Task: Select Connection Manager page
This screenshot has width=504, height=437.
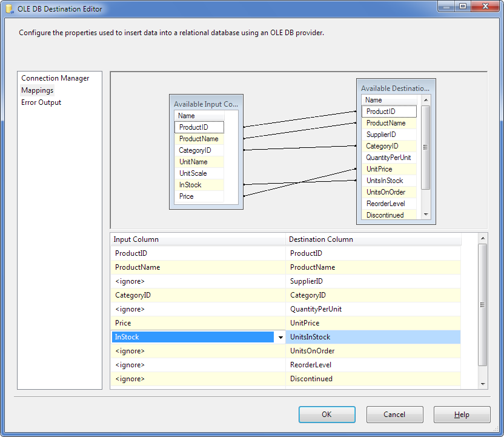Action: [55, 78]
